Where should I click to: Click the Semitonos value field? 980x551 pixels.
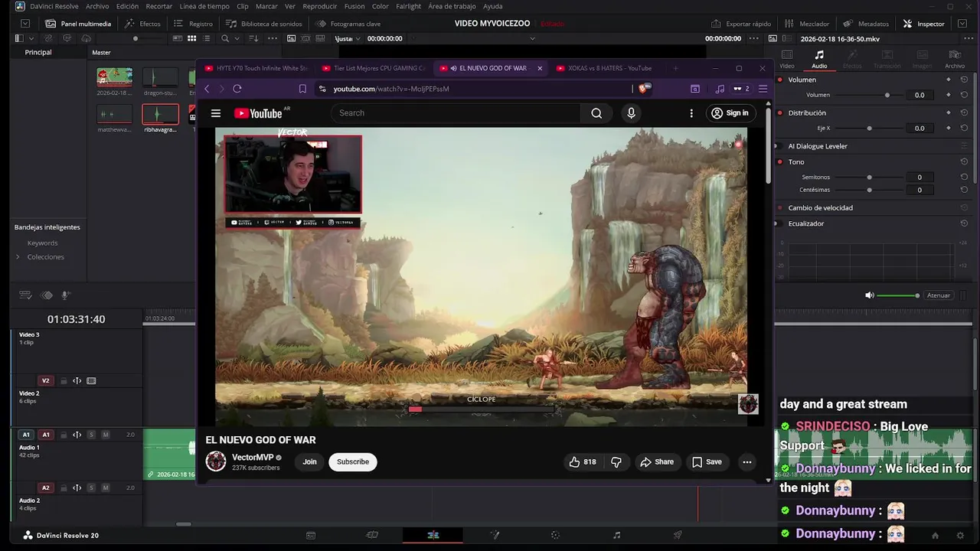click(920, 177)
